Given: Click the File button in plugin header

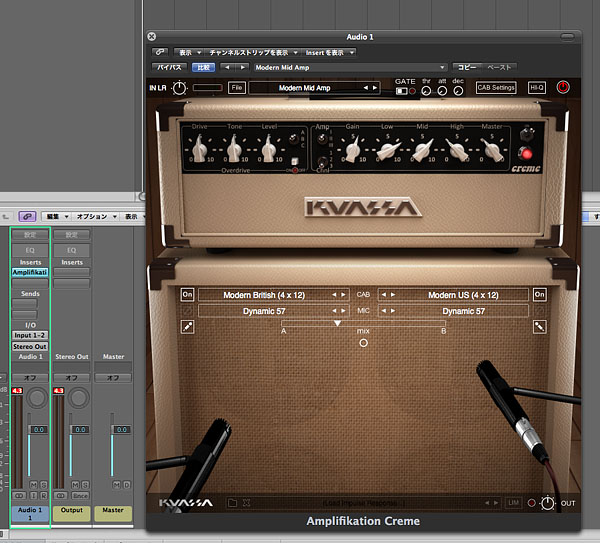Looking at the screenshot, I should tap(236, 88).
